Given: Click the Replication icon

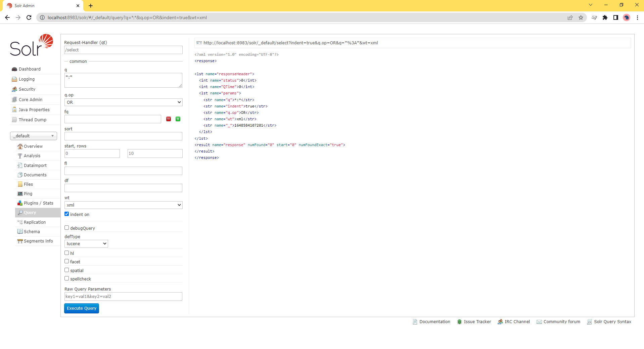Looking at the screenshot, I should pyautogui.click(x=20, y=222).
